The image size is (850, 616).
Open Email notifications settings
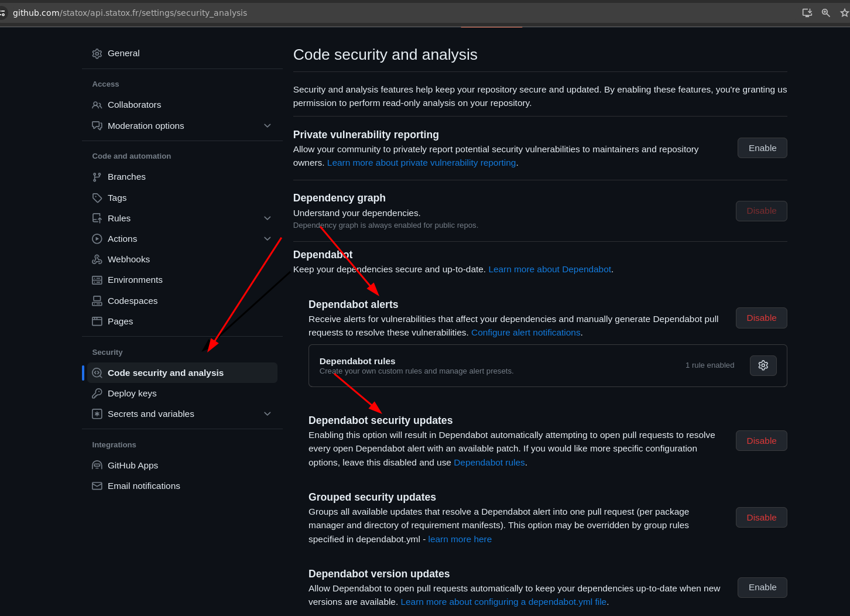point(144,486)
